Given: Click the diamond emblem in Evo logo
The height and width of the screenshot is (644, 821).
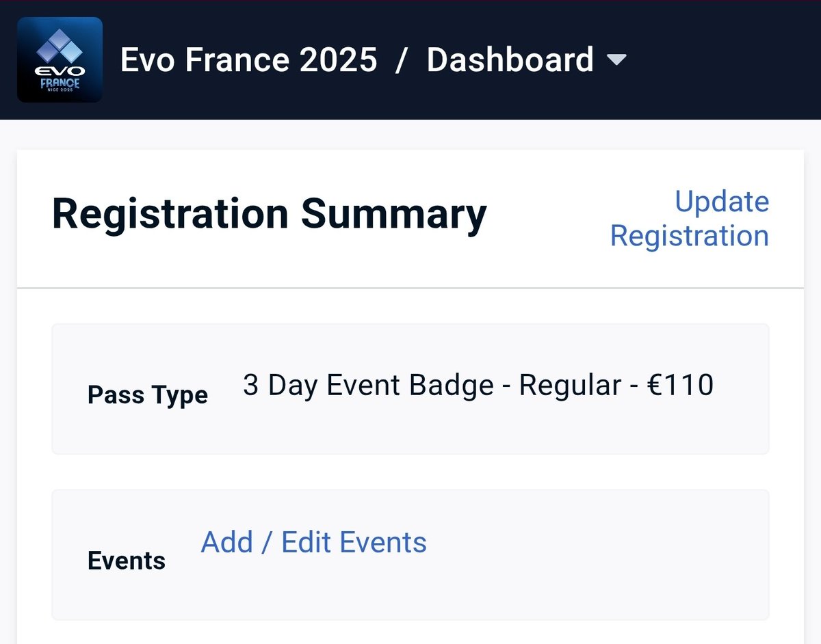Looking at the screenshot, I should tap(60, 46).
